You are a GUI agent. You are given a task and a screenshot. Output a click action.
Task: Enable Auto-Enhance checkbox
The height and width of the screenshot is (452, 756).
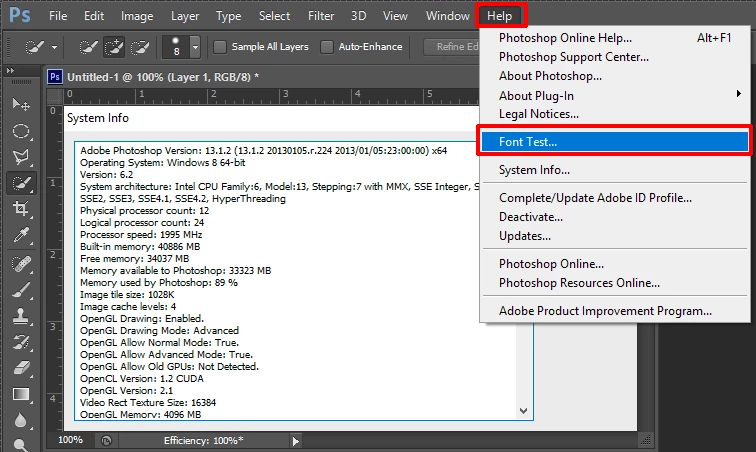(327, 47)
